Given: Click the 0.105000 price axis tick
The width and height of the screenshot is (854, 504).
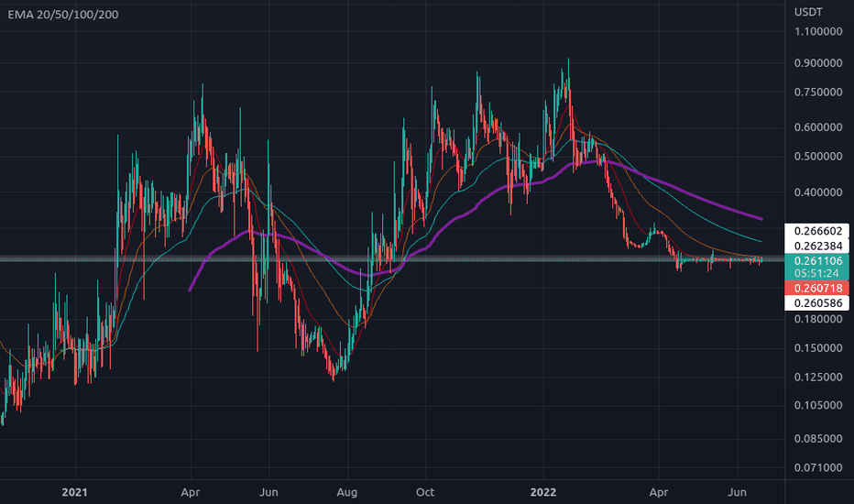Looking at the screenshot, I should click(818, 405).
